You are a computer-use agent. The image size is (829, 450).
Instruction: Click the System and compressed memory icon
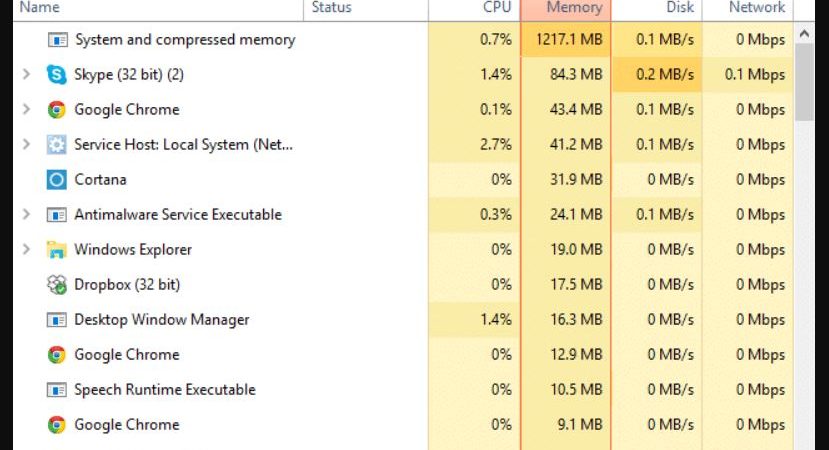click(x=56, y=40)
